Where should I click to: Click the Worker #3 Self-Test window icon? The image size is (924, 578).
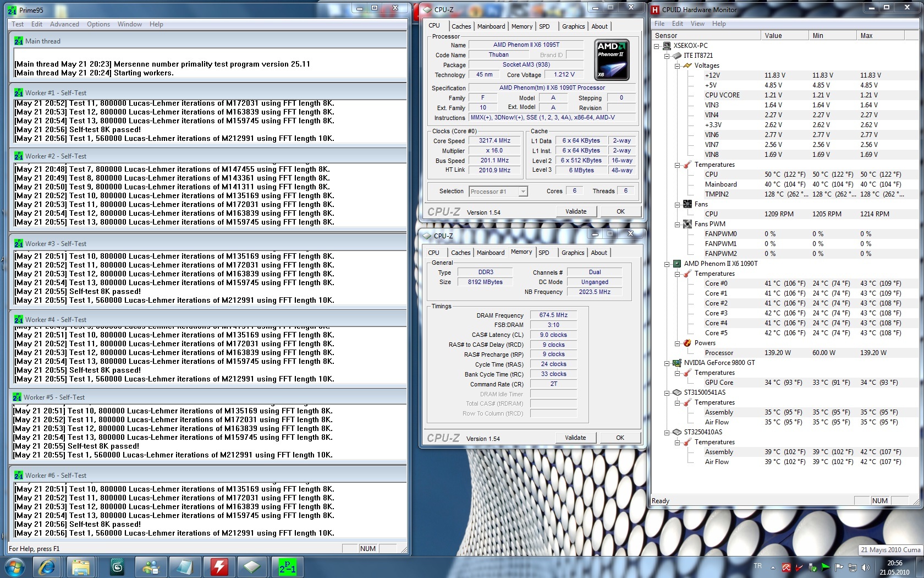pyautogui.click(x=19, y=244)
